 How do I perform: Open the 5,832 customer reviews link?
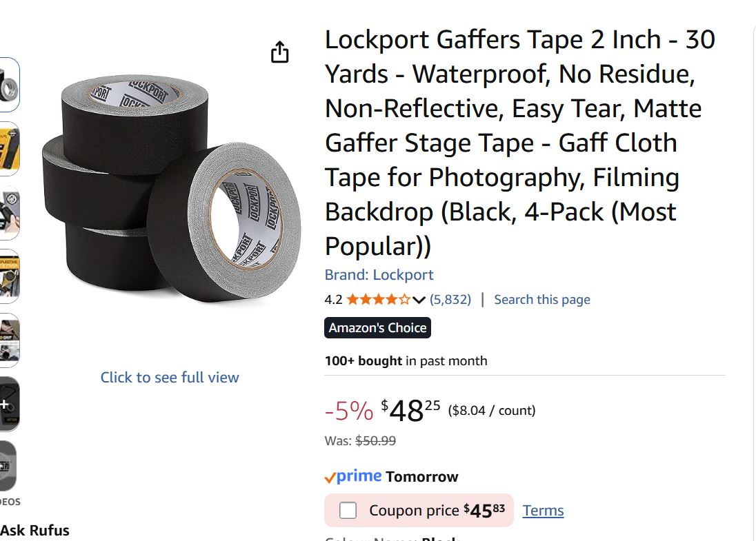[450, 300]
